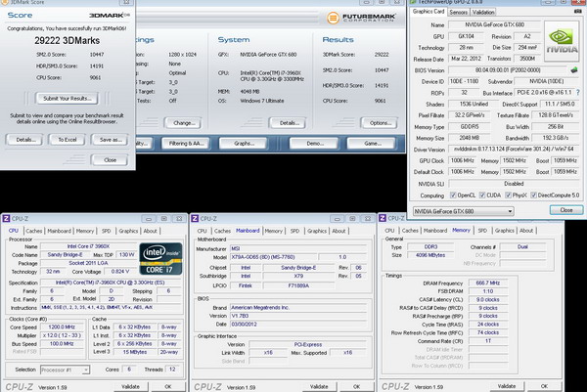
Task: Open Caches tab in the CPU-Z processor window
Action: [34, 231]
